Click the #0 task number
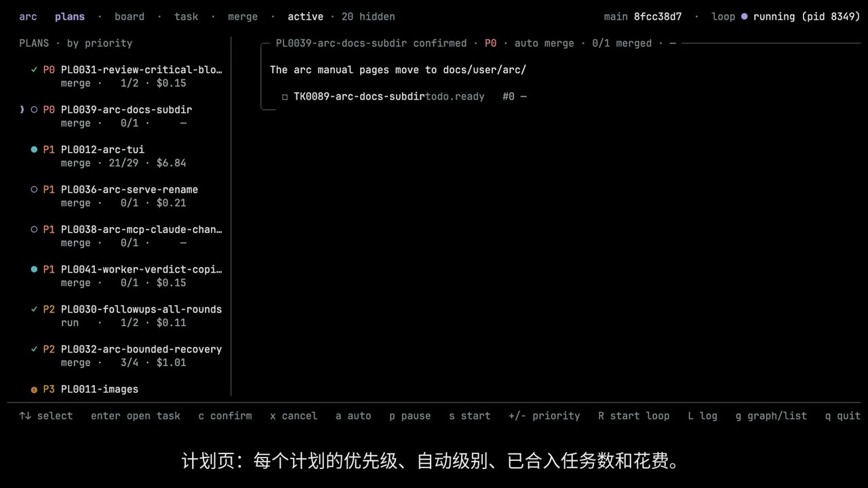 click(x=509, y=97)
